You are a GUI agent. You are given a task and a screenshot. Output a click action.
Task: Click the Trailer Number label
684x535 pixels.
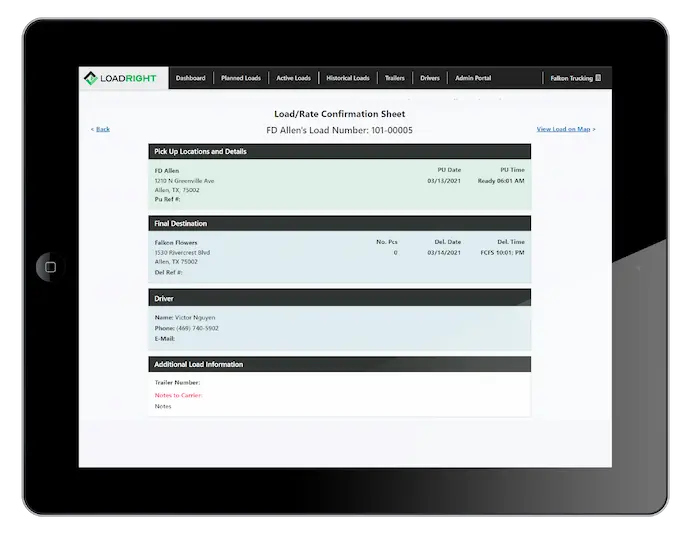point(177,383)
